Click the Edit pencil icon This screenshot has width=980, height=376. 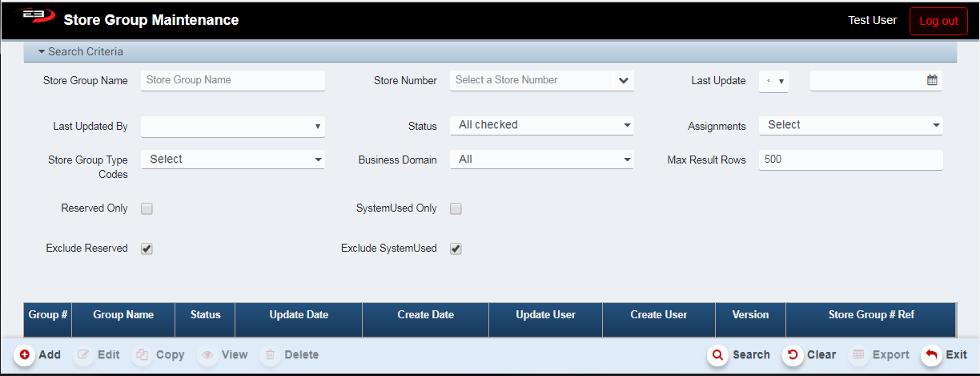(x=84, y=354)
